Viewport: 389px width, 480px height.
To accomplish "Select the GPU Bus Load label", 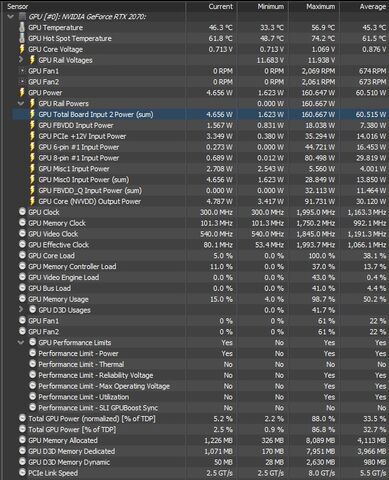I will tap(50, 288).
